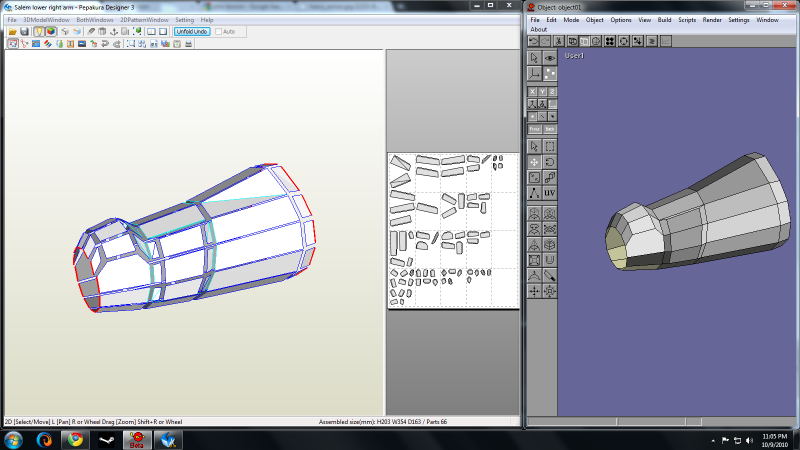This screenshot has width=800, height=450.
Task: Open Steam from the taskbar
Action: point(106,440)
